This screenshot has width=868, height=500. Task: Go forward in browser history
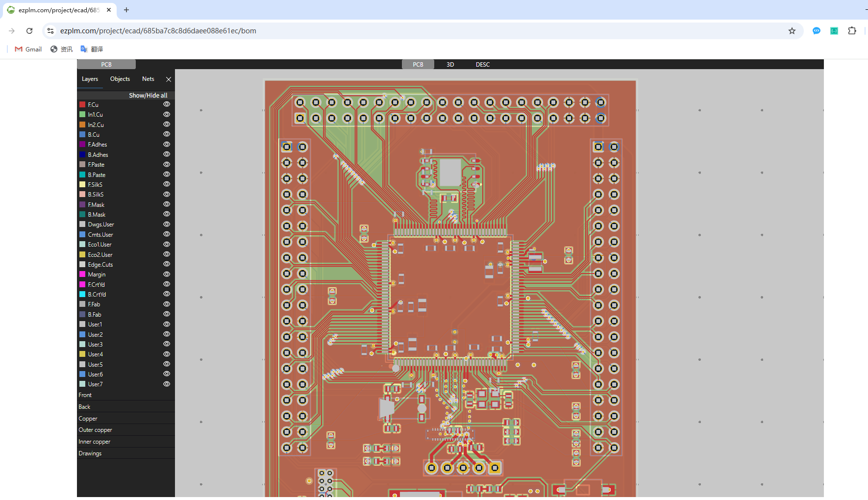click(x=12, y=31)
